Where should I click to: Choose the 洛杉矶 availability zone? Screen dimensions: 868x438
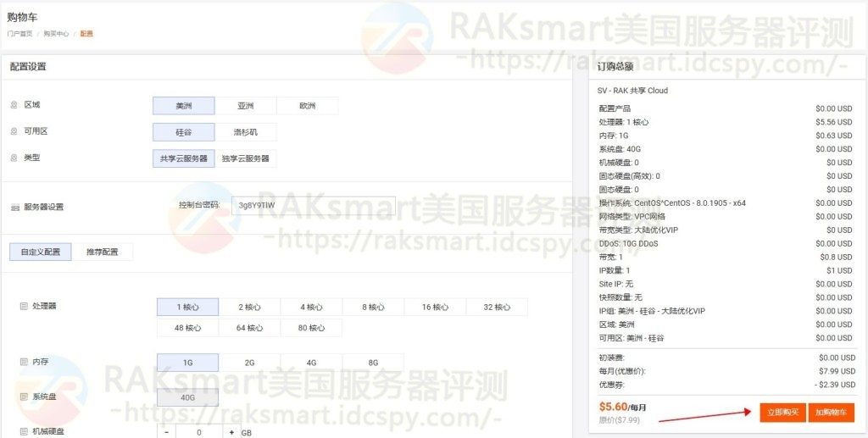pos(245,132)
